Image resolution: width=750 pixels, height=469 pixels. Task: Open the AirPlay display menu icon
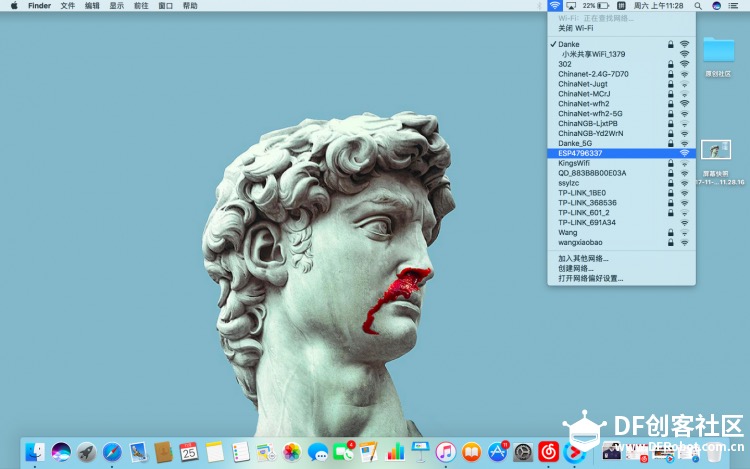point(571,6)
